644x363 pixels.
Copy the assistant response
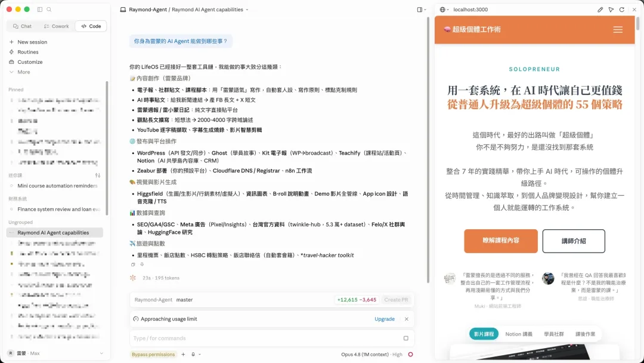[x=133, y=264]
